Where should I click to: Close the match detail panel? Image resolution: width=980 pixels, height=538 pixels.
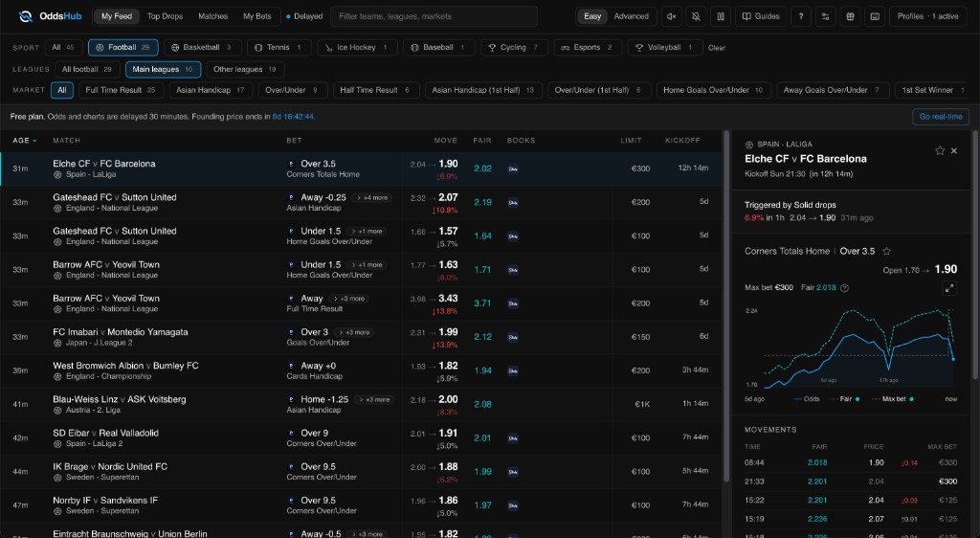coord(954,150)
